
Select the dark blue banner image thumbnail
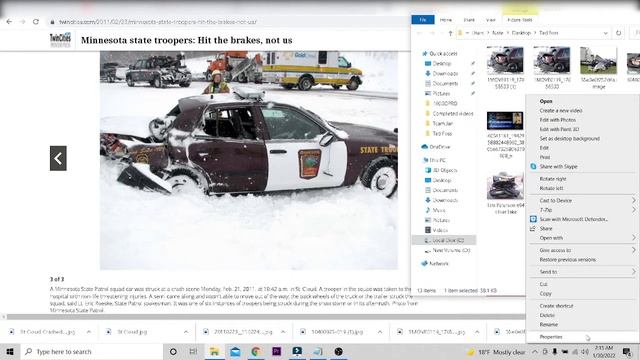point(505,121)
